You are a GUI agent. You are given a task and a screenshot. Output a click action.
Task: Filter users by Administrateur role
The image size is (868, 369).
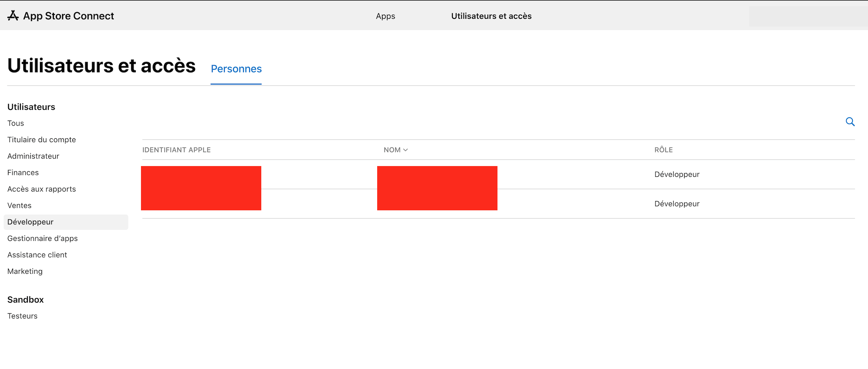click(x=33, y=156)
